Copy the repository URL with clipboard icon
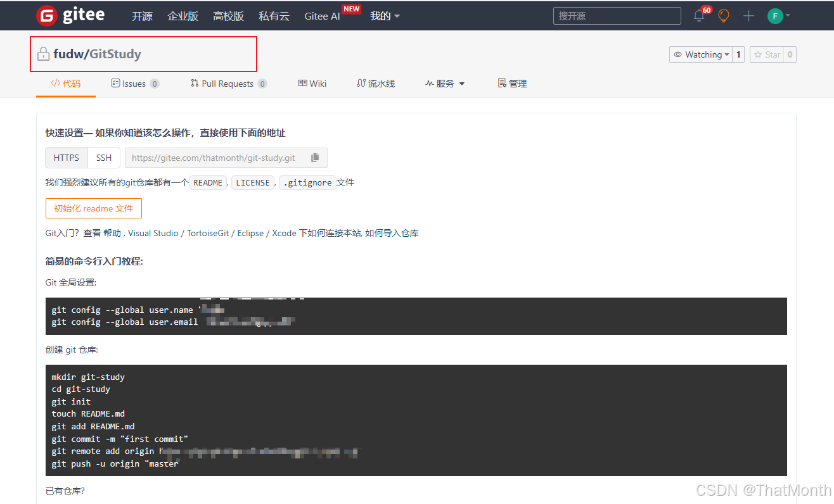This screenshot has height=504, width=834. (315, 158)
